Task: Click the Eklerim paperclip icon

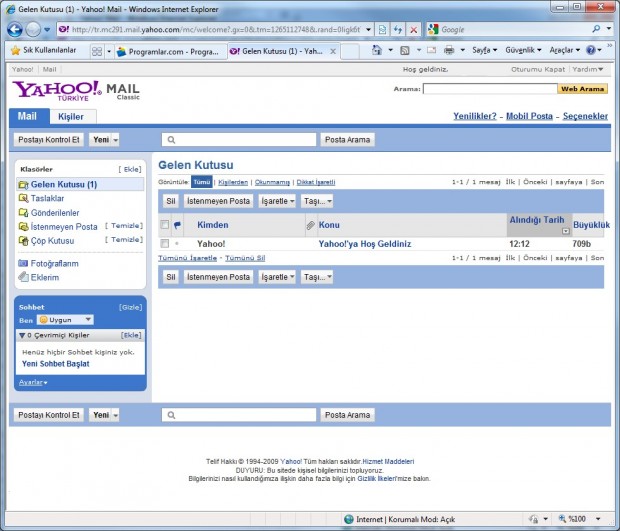Action: click(23, 277)
